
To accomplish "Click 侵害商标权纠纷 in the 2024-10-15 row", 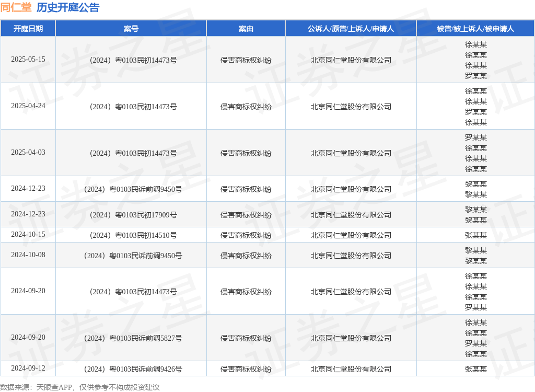I will (x=246, y=235).
